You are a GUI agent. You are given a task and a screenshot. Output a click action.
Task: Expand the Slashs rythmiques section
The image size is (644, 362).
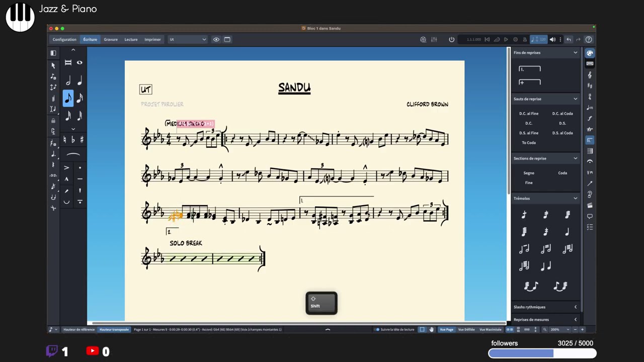point(576,307)
